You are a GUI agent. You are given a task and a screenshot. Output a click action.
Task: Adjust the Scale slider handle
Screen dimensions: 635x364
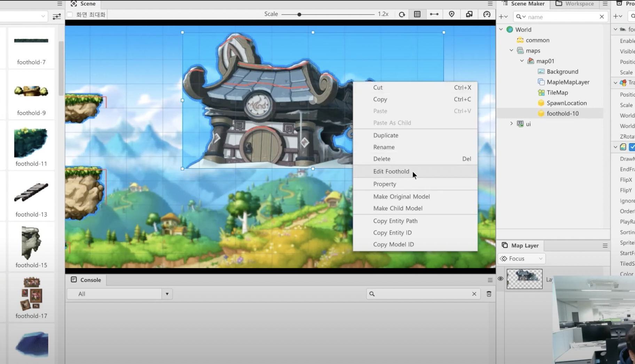(x=299, y=15)
